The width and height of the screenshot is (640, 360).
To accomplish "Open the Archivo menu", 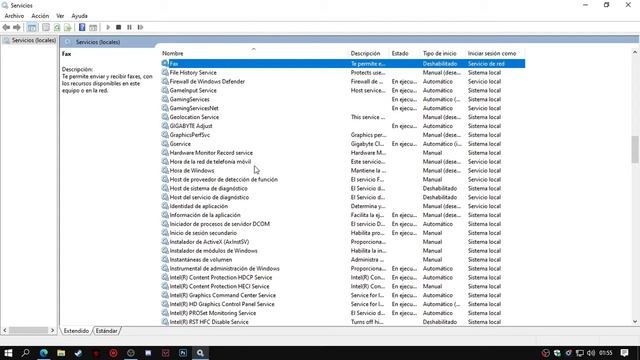I will (x=14, y=16).
